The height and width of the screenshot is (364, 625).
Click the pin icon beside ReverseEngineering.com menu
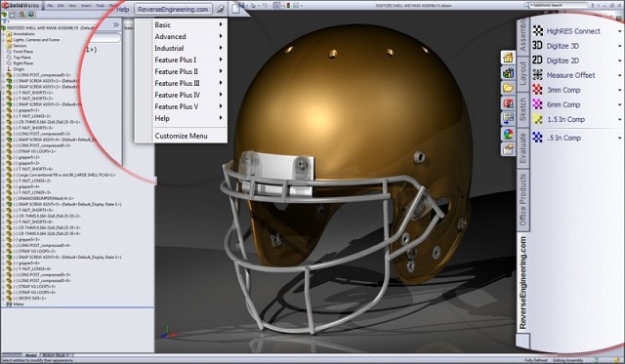[220, 9]
